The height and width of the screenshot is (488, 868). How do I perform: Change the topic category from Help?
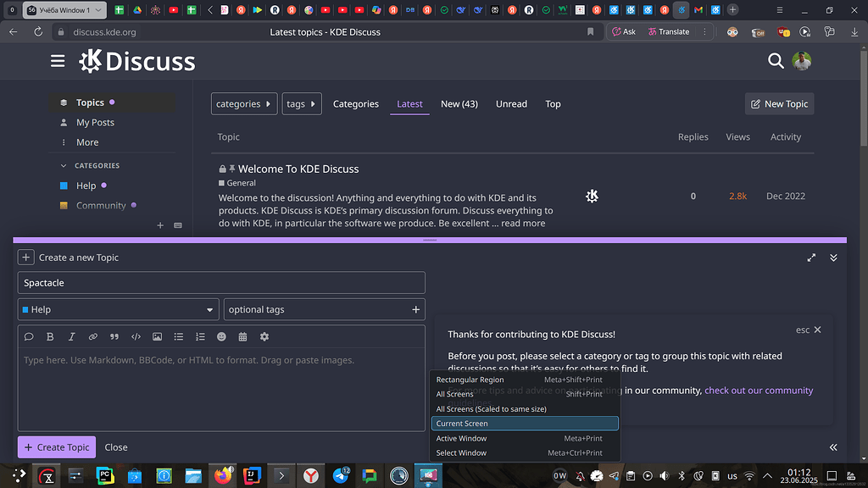(118, 309)
